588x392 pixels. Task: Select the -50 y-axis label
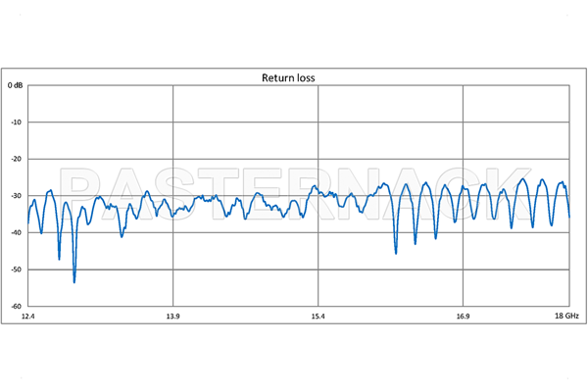pos(16,269)
